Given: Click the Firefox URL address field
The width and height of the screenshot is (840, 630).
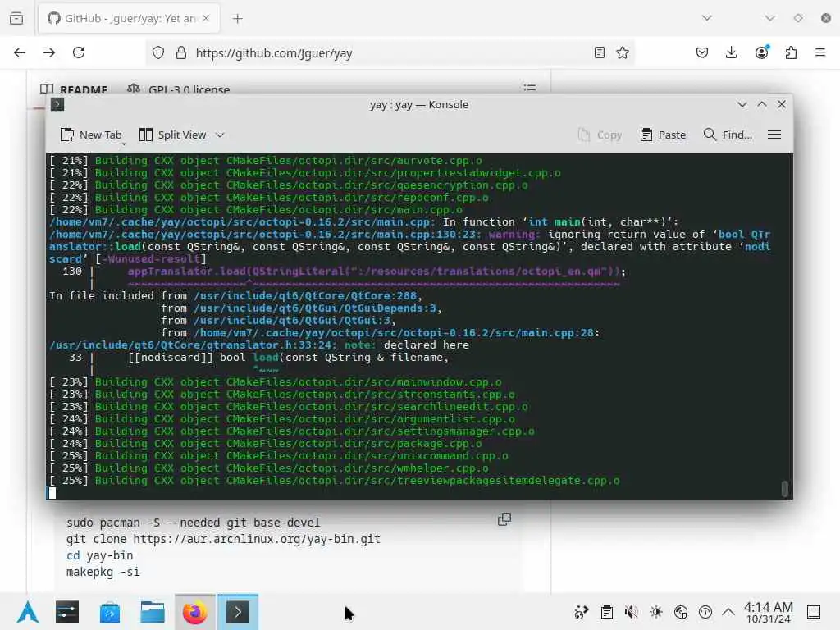Looking at the screenshot, I should 391,53.
